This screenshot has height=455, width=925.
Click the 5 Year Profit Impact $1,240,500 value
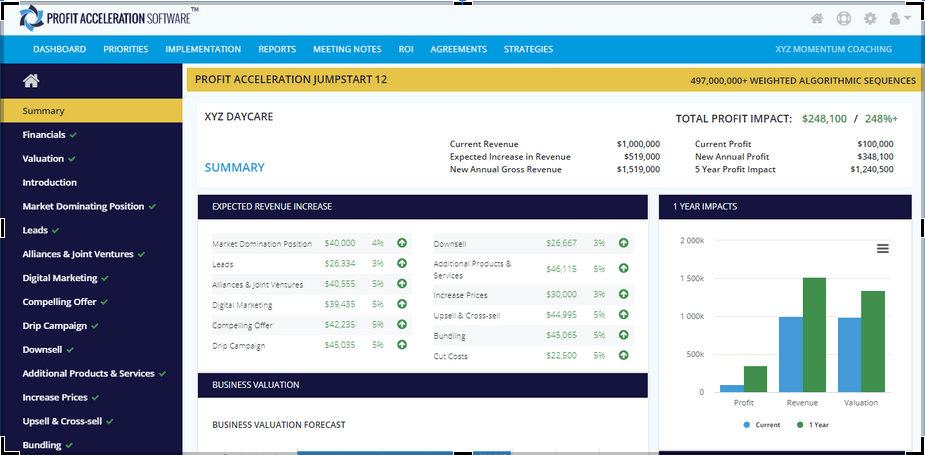(x=872, y=169)
